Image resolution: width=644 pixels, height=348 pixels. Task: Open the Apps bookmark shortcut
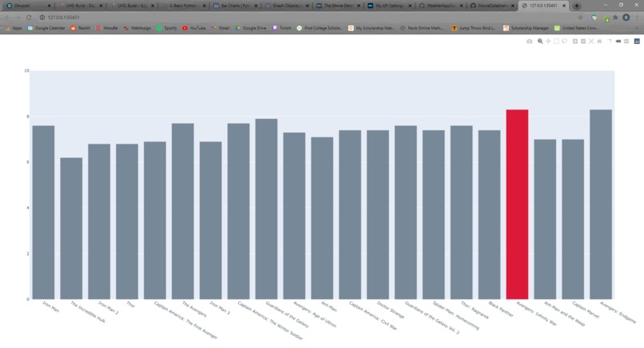[x=14, y=28]
